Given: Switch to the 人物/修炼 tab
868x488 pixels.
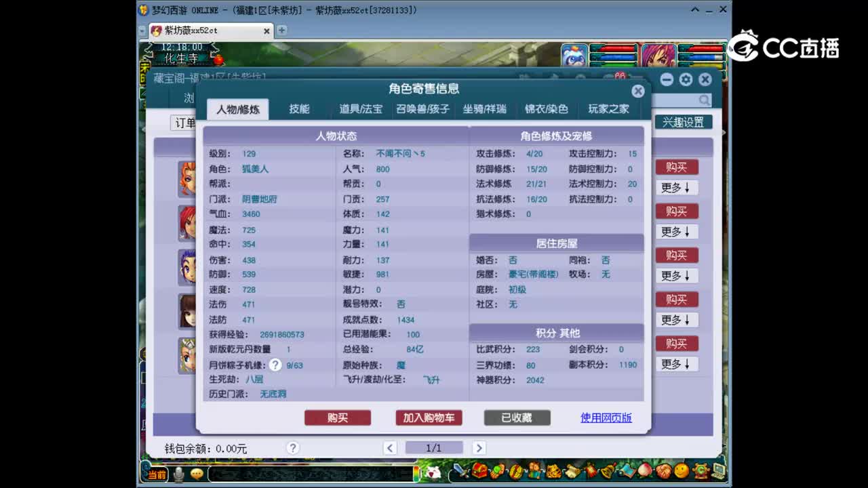Looking at the screenshot, I should coord(238,109).
